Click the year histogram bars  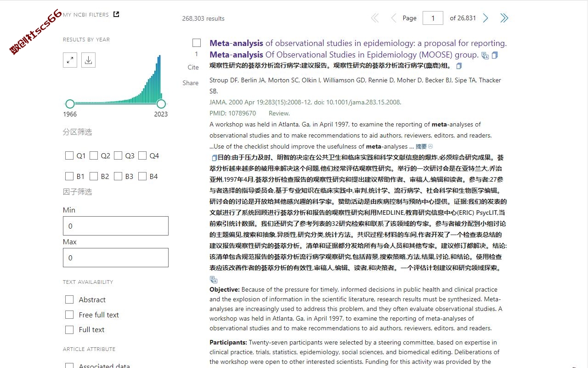116,79
